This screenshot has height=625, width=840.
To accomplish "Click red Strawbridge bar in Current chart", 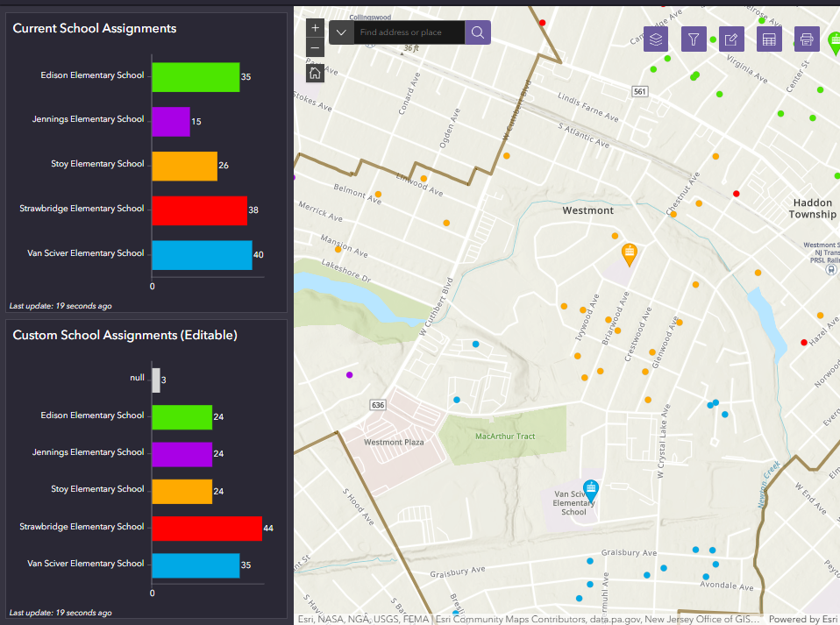I will [199, 210].
